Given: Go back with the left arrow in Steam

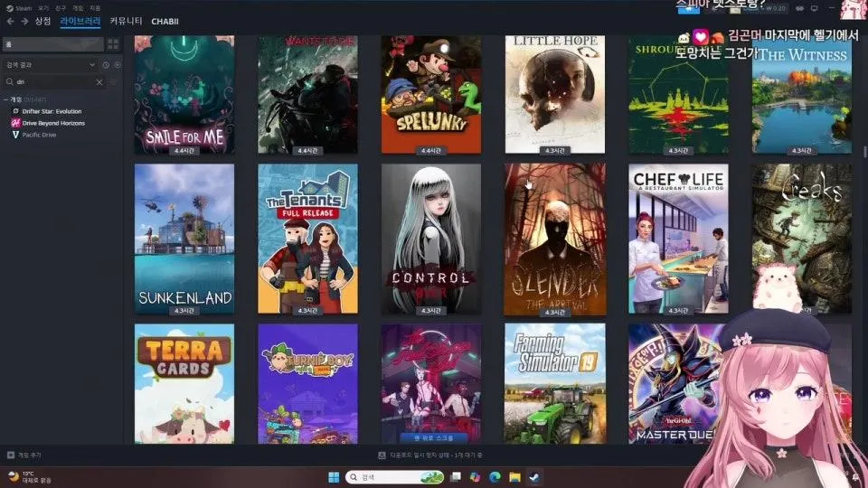Looking at the screenshot, I should pyautogui.click(x=11, y=21).
